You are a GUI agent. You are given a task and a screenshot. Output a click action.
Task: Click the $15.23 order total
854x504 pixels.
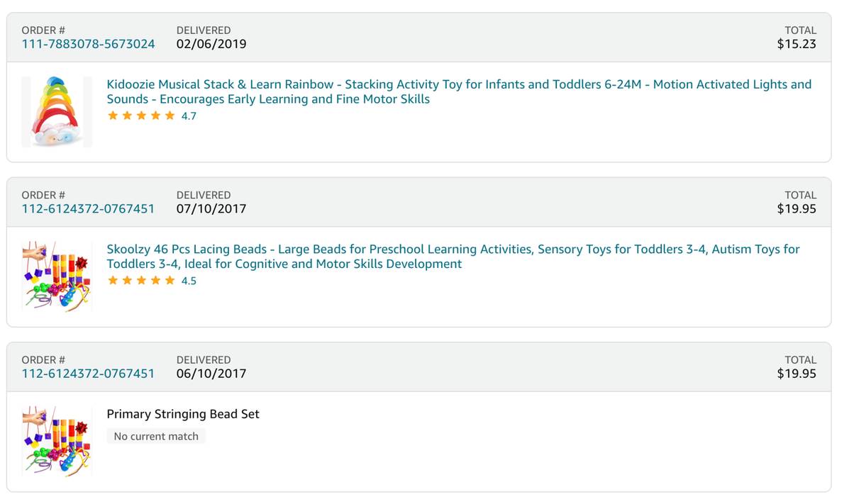pos(796,44)
